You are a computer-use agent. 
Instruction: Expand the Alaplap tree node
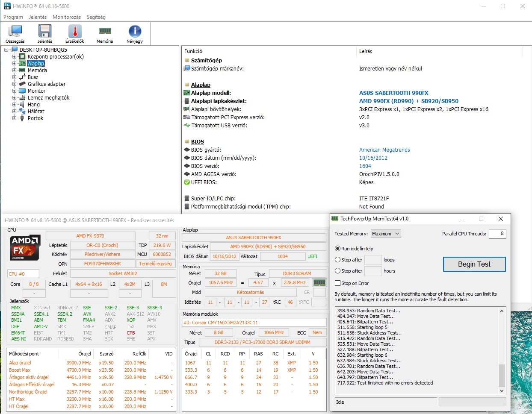pos(15,63)
